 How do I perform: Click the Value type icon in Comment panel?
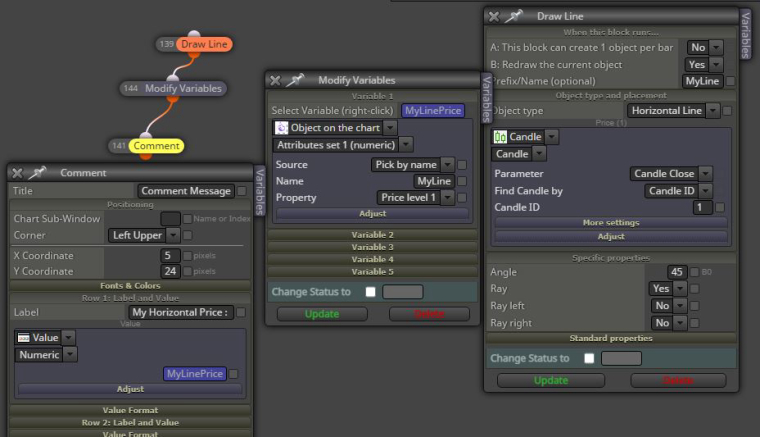pyautogui.click(x=23, y=338)
